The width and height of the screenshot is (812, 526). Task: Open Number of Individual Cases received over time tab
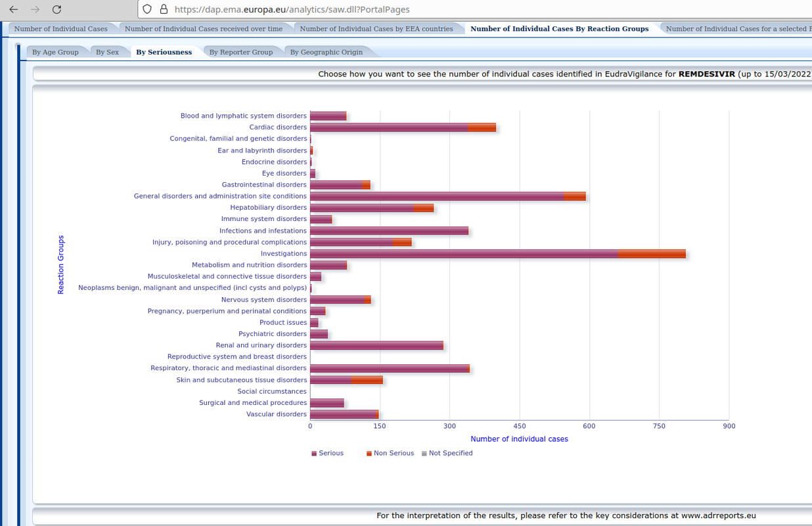(x=204, y=28)
